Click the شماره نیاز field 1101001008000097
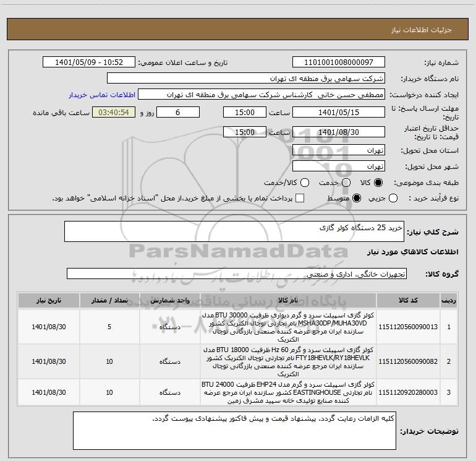The image size is (476, 461). 339,62
